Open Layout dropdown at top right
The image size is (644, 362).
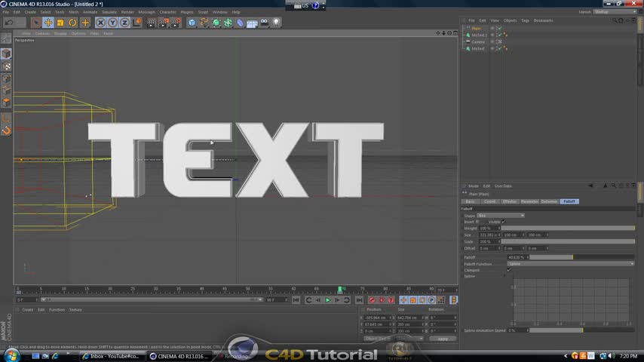tap(615, 12)
